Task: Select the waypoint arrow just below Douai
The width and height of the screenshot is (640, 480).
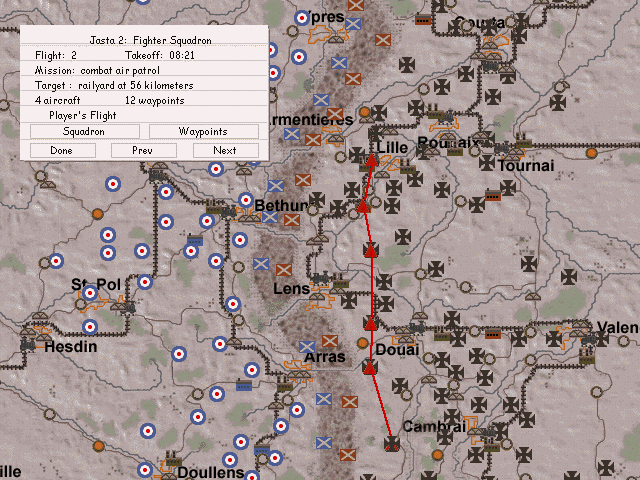Action: [x=369, y=367]
